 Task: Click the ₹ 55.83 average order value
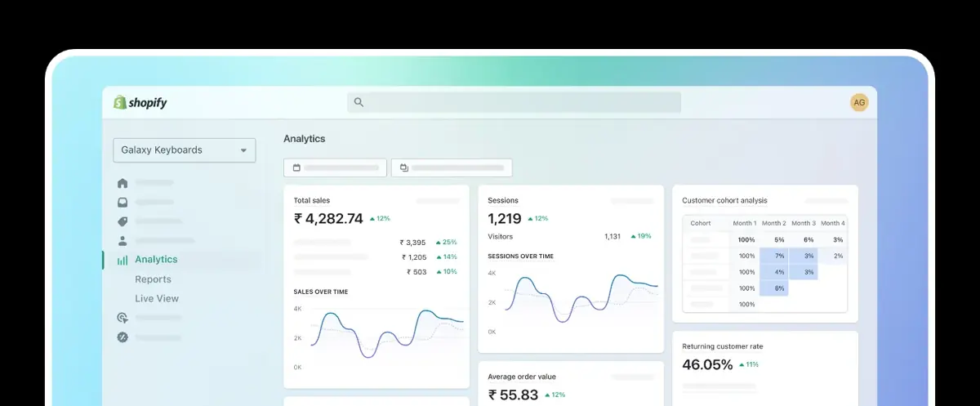tap(513, 395)
